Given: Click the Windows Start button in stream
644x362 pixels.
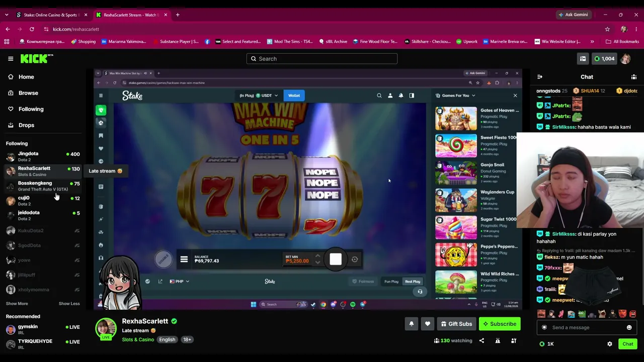Looking at the screenshot, I should (254, 304).
